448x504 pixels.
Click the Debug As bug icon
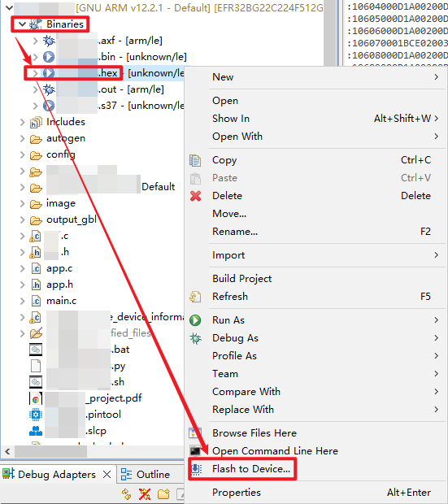(x=195, y=338)
